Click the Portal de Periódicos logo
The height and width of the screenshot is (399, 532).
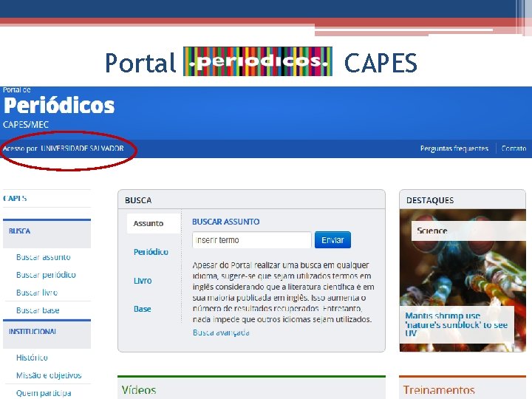[58, 105]
